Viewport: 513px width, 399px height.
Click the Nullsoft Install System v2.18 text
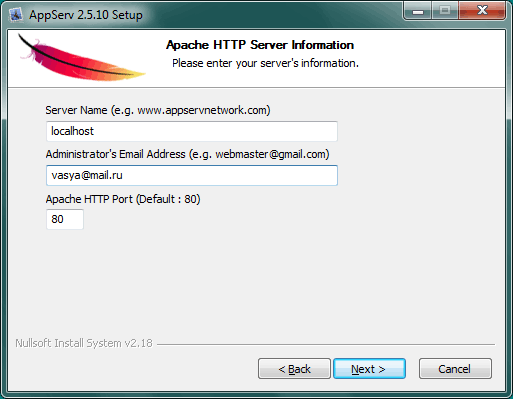pos(84,343)
